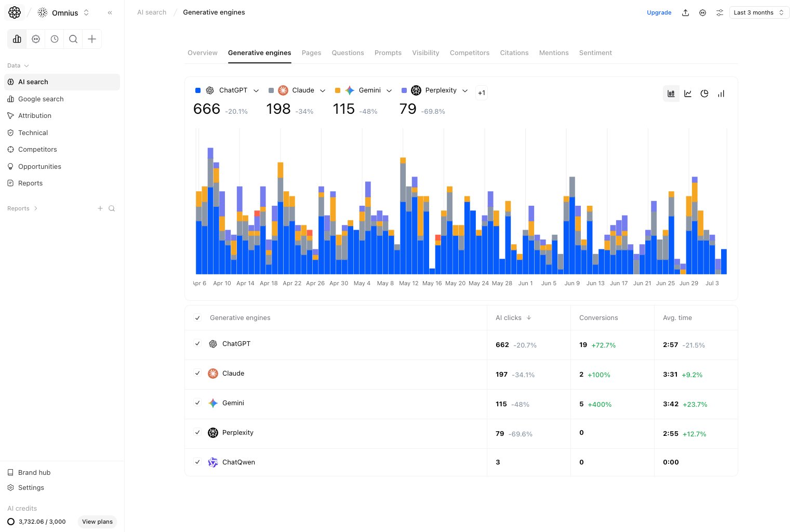Select the bar chart analytics icon in sidebar toolbar

click(17, 39)
